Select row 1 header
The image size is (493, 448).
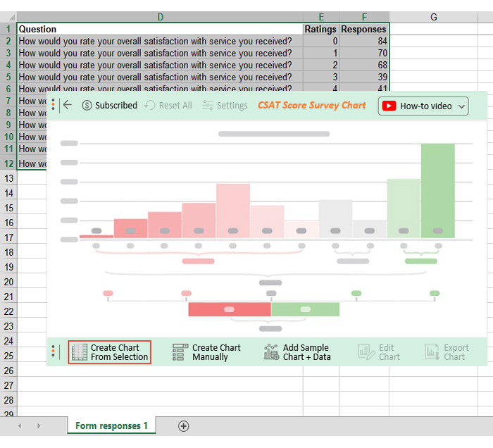[x=8, y=30]
